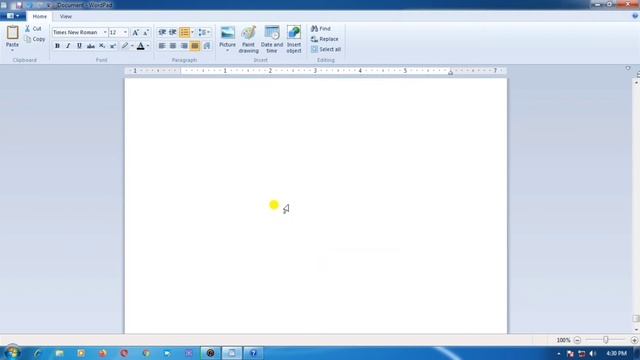The image size is (640, 360).
Task: Align text to the right
Action: pos(184,46)
